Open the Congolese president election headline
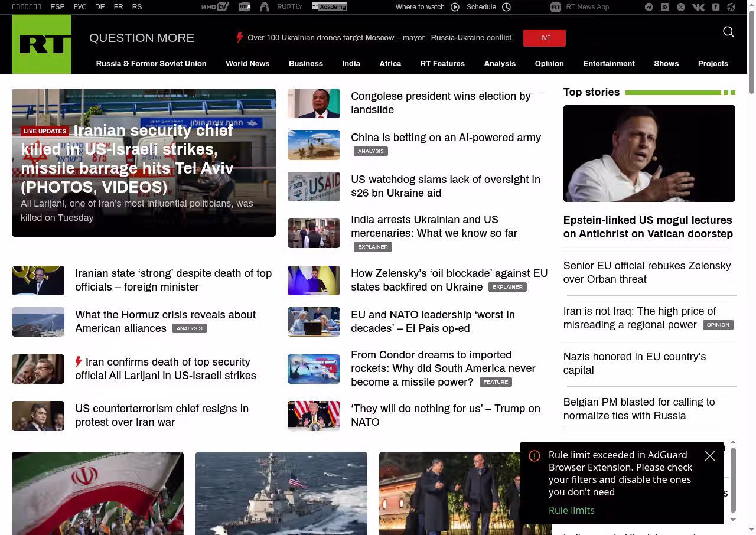 click(441, 103)
